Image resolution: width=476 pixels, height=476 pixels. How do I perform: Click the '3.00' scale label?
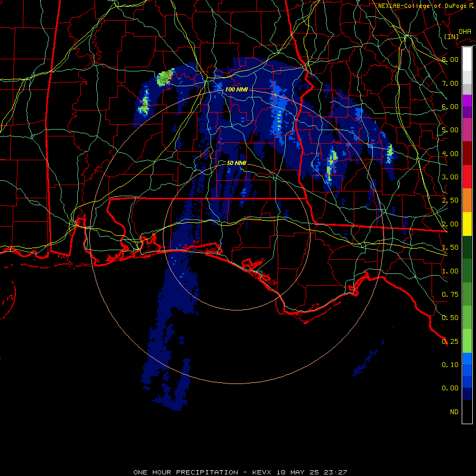(x=450, y=177)
